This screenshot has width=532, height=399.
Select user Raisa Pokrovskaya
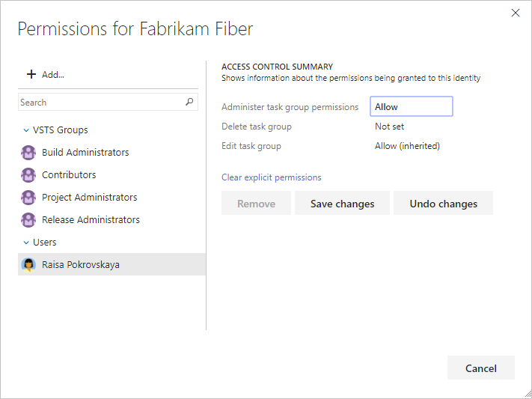point(111,264)
